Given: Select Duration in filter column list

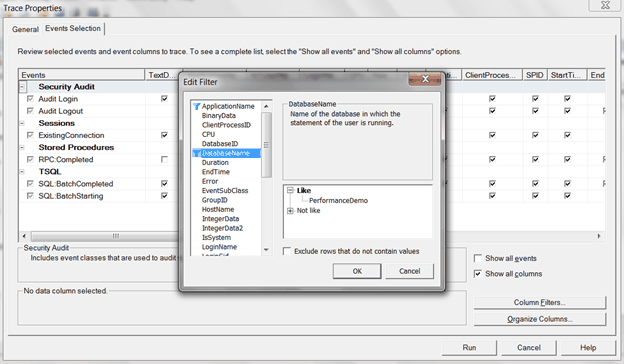Looking at the screenshot, I should pyautogui.click(x=215, y=162).
